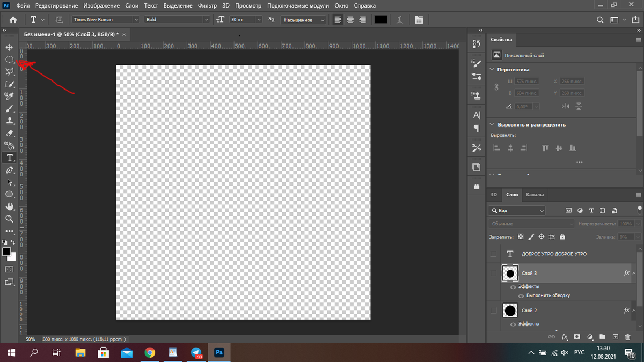644x362 pixels.
Task: Open the Paragraph panel icon
Action: [476, 128]
